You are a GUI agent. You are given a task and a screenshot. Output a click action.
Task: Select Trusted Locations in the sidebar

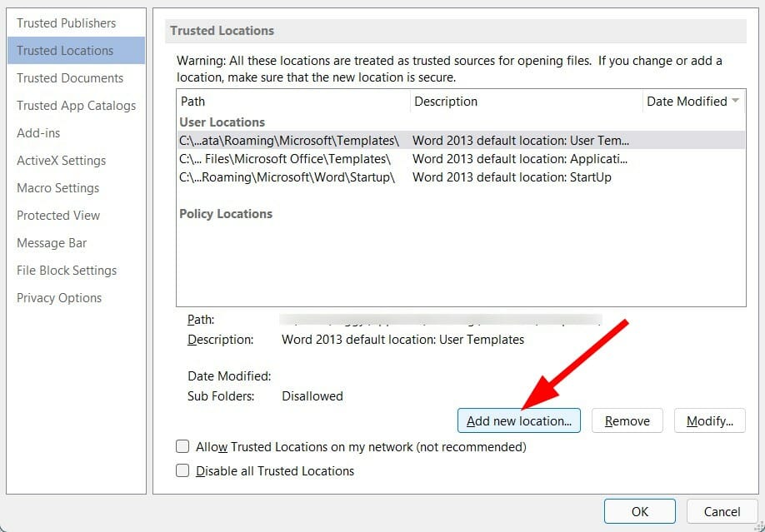(76, 50)
